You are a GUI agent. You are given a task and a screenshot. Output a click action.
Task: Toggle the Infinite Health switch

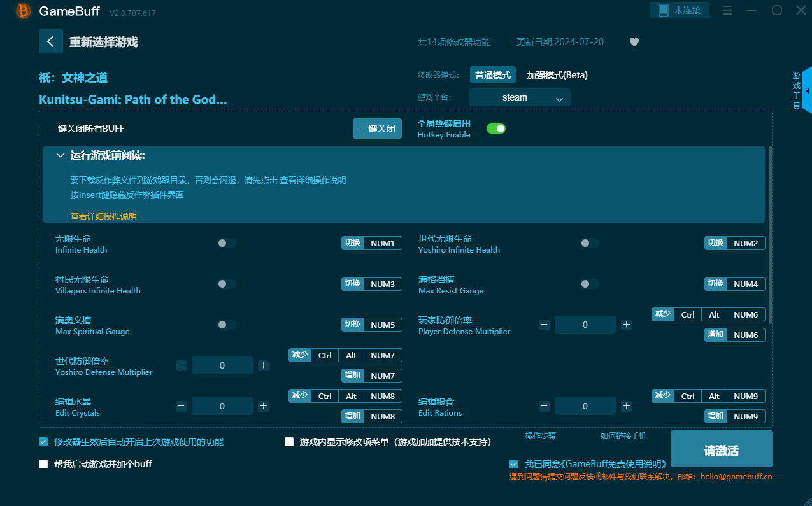226,243
